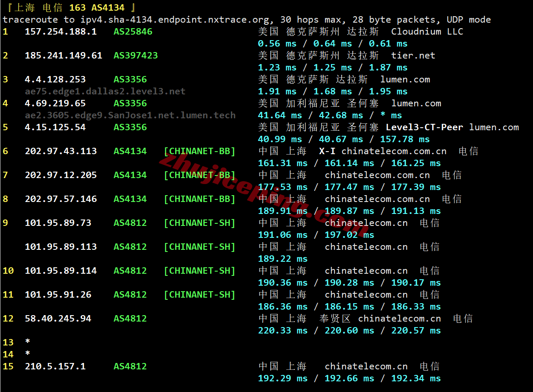Select hop 6 IP 202.97.43.113

click(x=61, y=151)
